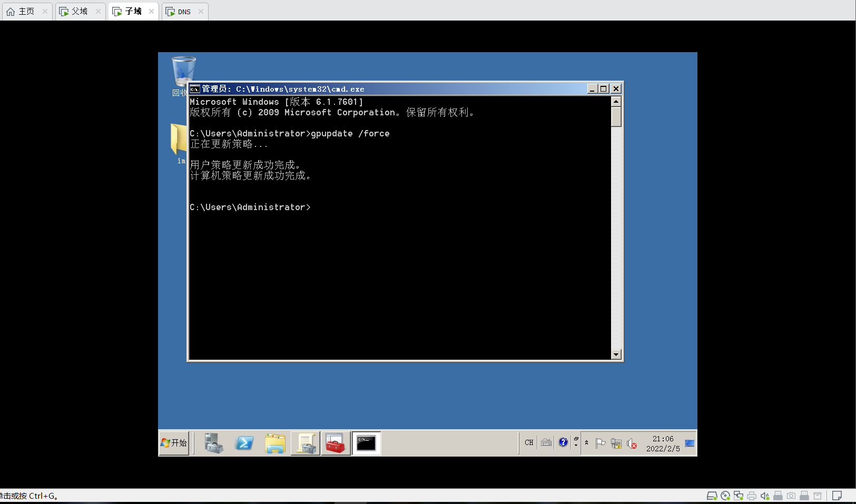
Task: Click VMware CD/DVD drive status icon
Action: [x=725, y=496]
